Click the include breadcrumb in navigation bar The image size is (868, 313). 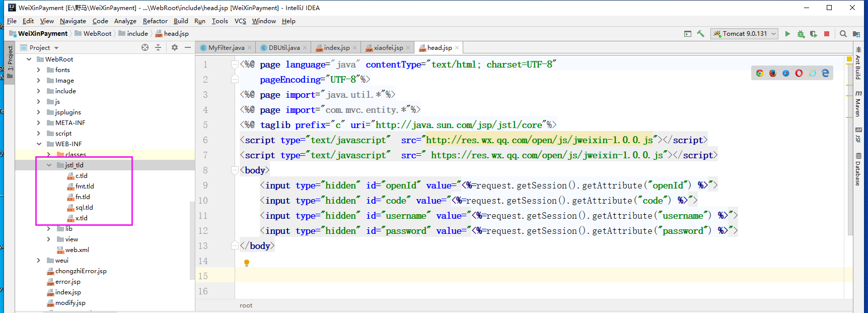(x=137, y=33)
